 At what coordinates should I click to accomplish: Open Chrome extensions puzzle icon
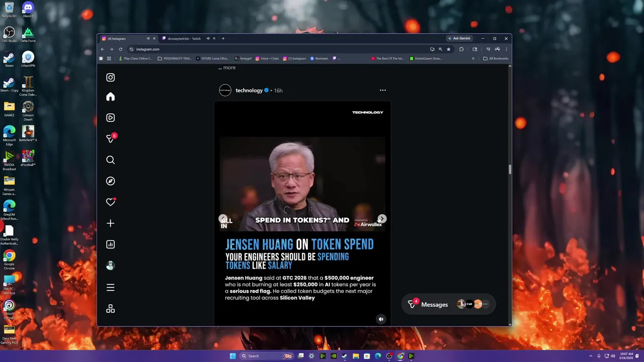[x=461, y=49]
